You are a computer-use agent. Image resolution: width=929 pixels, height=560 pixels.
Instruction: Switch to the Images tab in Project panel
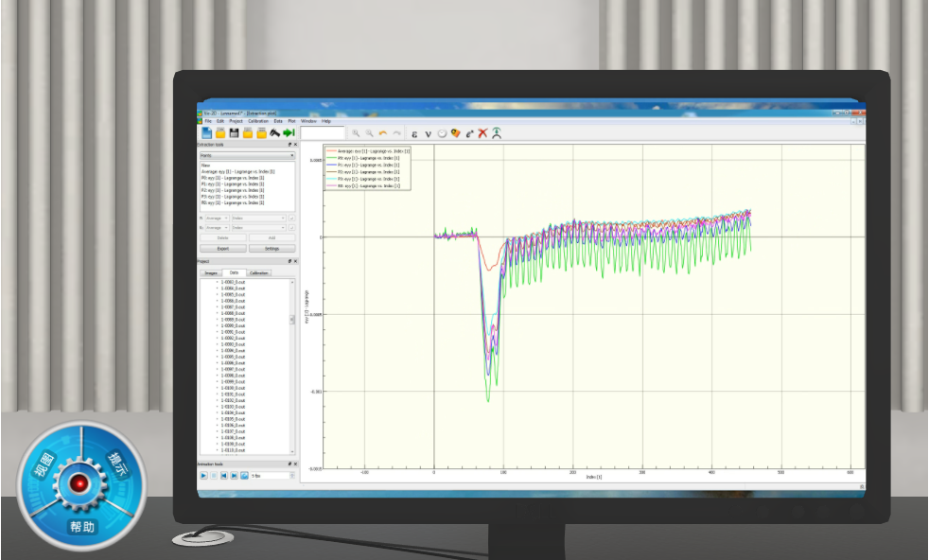tap(211, 272)
